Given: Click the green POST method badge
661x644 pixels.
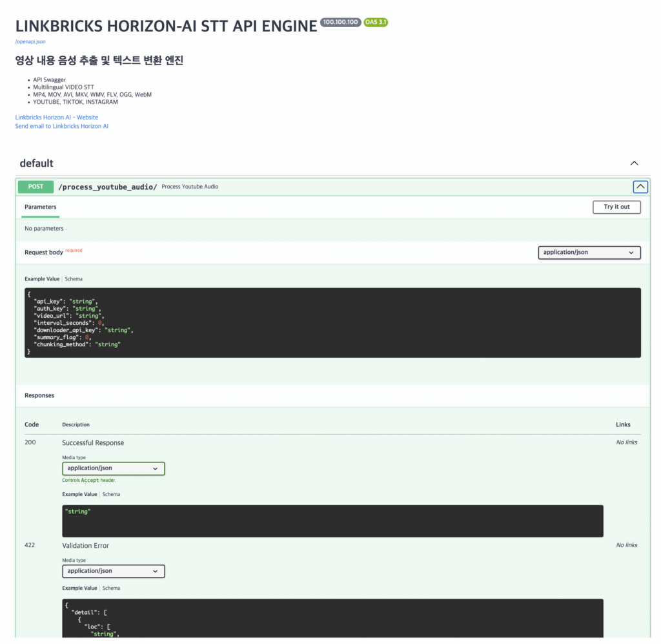Looking at the screenshot, I should [x=36, y=187].
